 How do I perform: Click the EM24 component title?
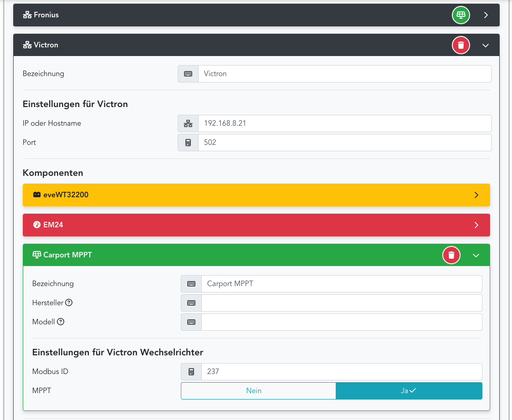coord(53,225)
